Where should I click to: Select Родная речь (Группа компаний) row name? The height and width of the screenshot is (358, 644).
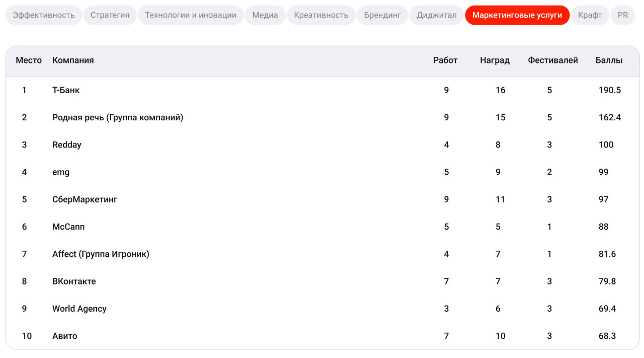click(x=118, y=117)
